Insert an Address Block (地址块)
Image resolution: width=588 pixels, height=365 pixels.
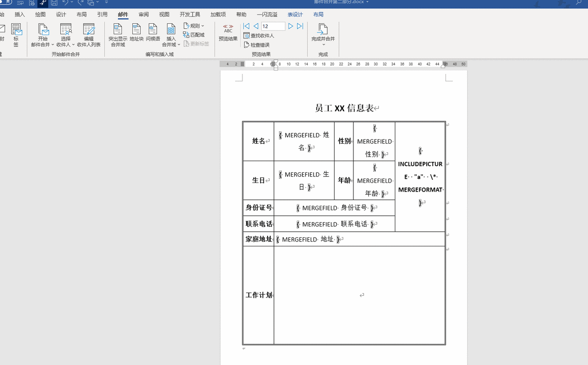tap(136, 34)
